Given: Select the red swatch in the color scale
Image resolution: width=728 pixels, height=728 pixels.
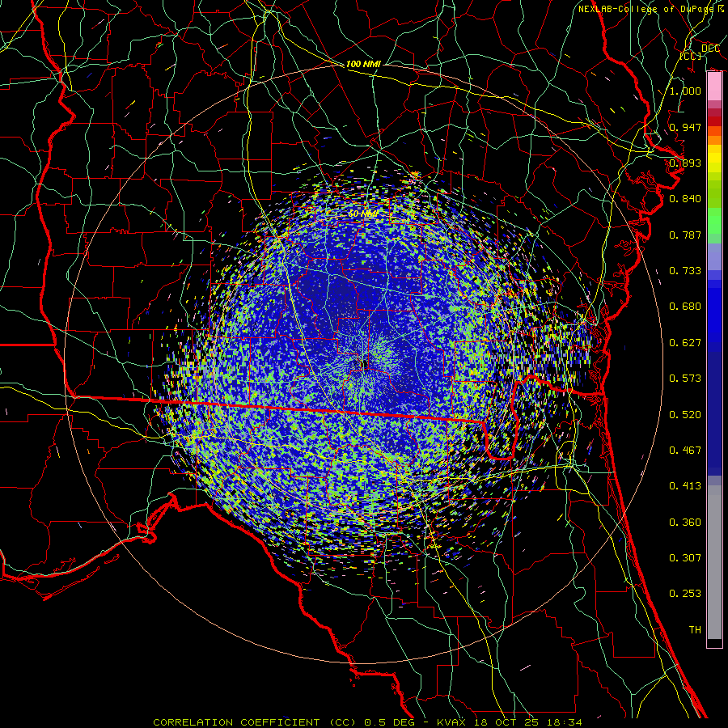Looking at the screenshot, I should pos(714,121).
